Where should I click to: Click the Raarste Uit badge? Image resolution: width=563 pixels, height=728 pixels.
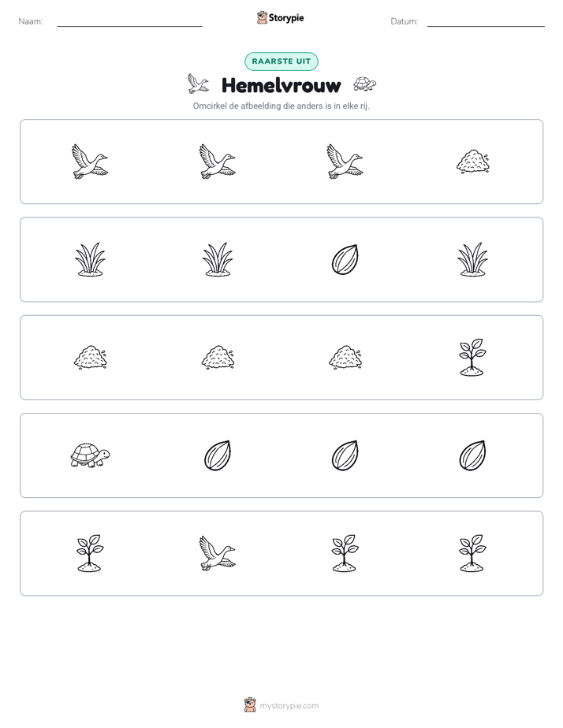point(281,61)
